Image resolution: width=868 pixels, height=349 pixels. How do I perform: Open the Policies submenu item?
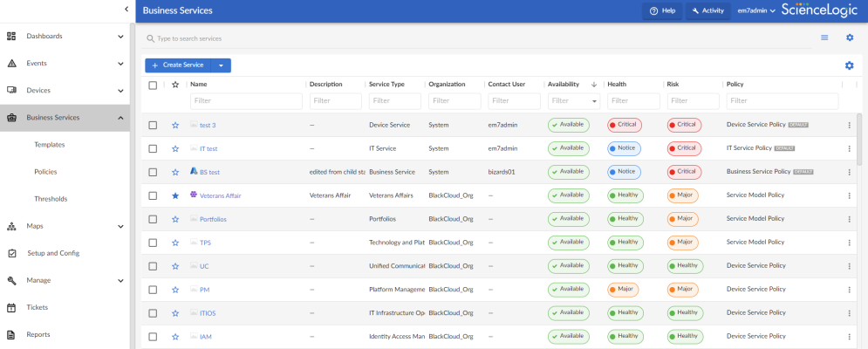[x=45, y=172]
